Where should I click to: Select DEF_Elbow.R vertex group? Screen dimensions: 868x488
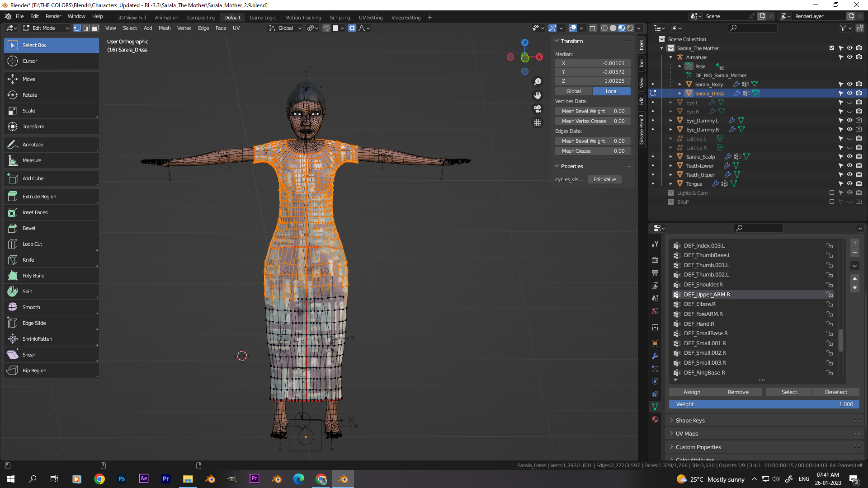(753, 304)
